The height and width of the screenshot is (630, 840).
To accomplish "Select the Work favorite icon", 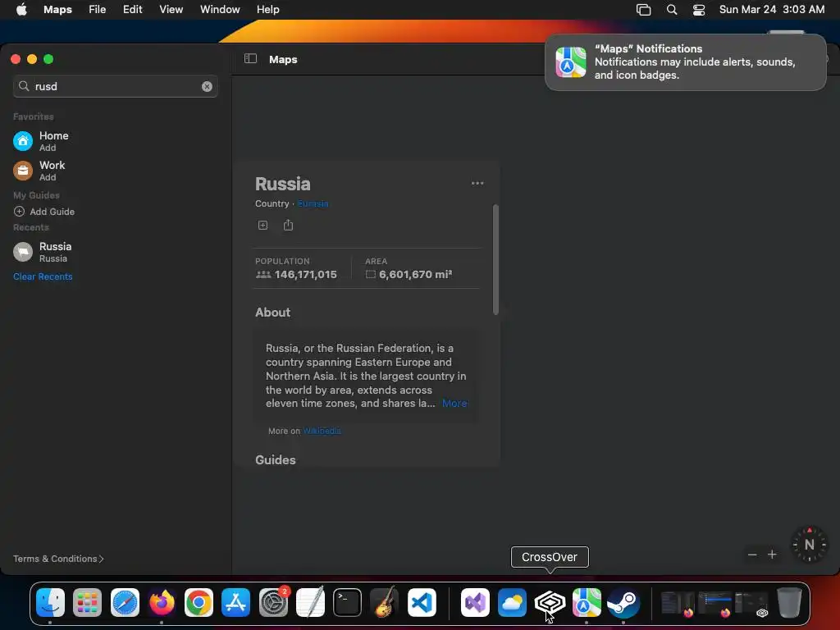I will [x=22, y=171].
